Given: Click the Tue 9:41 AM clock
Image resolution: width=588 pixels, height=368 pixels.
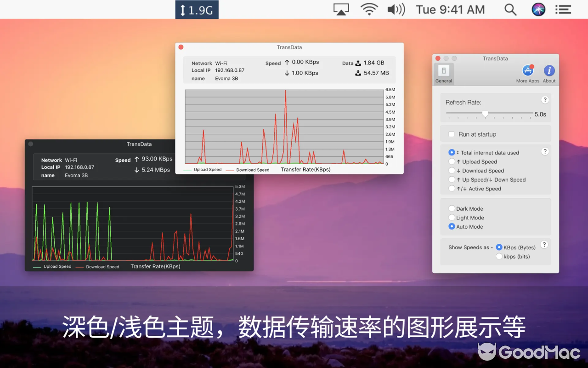Looking at the screenshot, I should [450, 9].
